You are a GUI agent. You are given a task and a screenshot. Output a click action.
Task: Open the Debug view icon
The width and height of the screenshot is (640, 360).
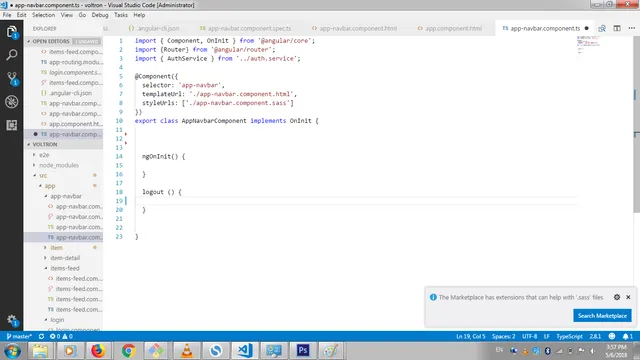[11, 102]
